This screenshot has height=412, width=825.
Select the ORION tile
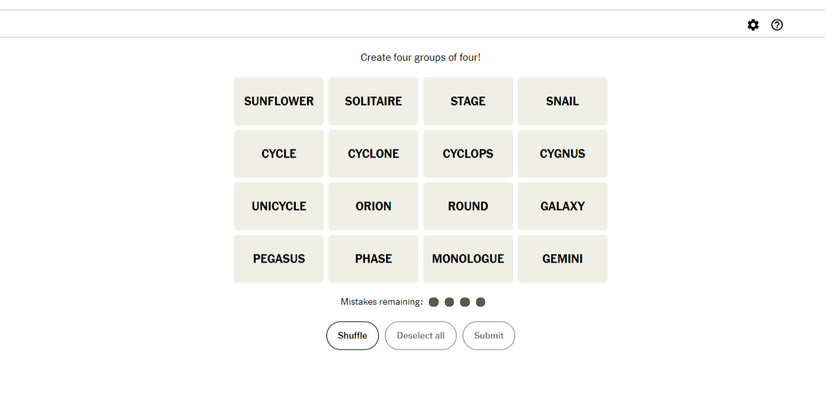pyautogui.click(x=373, y=206)
